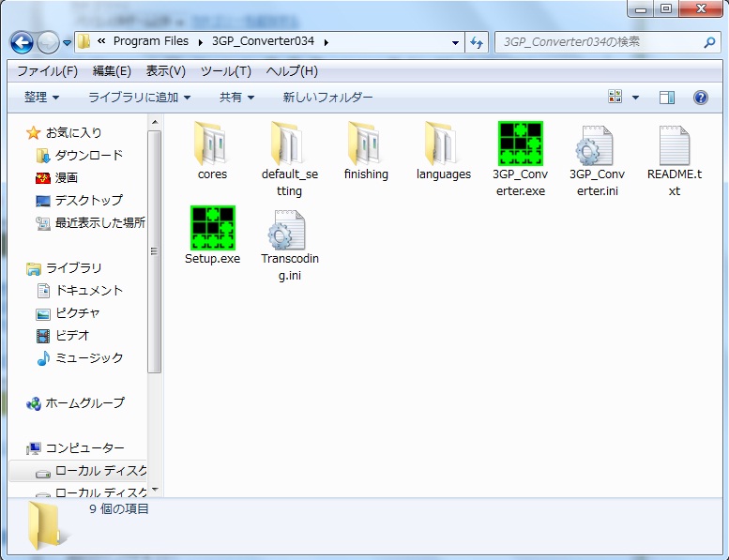
Task: Open the cores folder icon
Action: [x=212, y=144]
